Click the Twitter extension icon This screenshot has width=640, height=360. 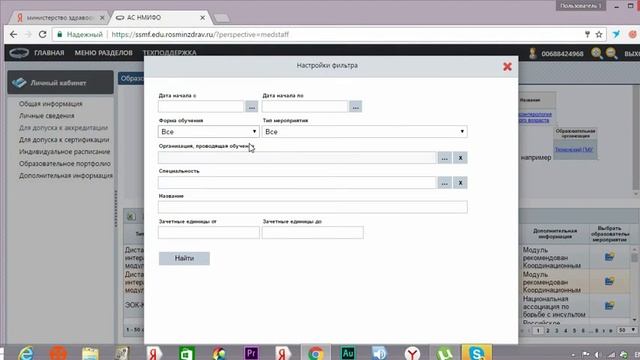point(616,35)
